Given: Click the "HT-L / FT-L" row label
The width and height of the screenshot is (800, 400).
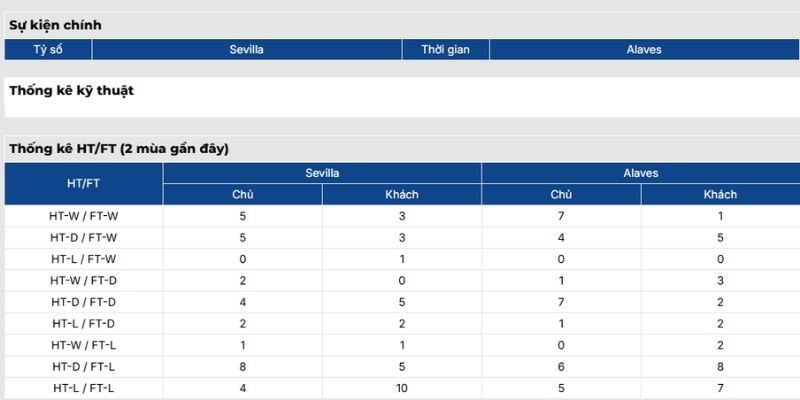Looking at the screenshot, I should [x=83, y=388].
